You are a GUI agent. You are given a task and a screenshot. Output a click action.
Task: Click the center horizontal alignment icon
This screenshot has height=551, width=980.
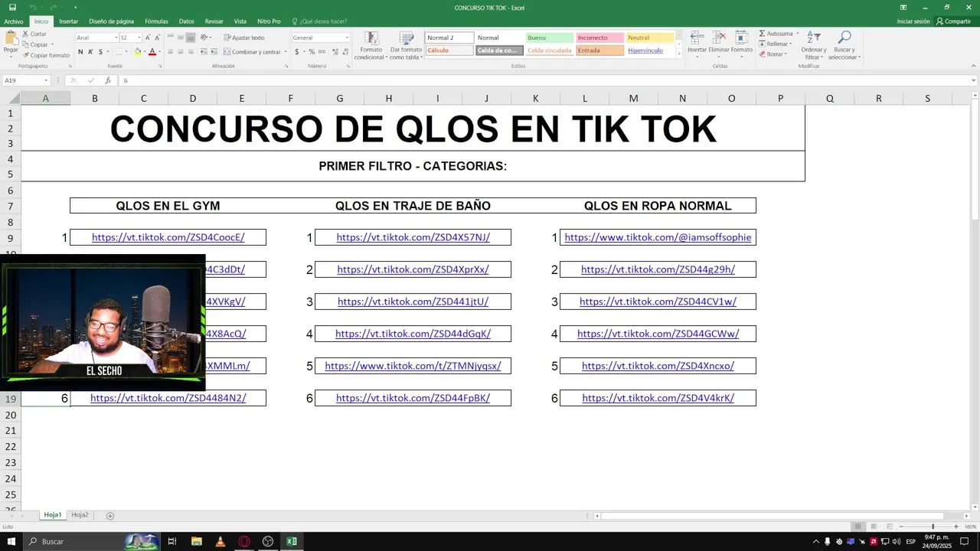(x=181, y=52)
